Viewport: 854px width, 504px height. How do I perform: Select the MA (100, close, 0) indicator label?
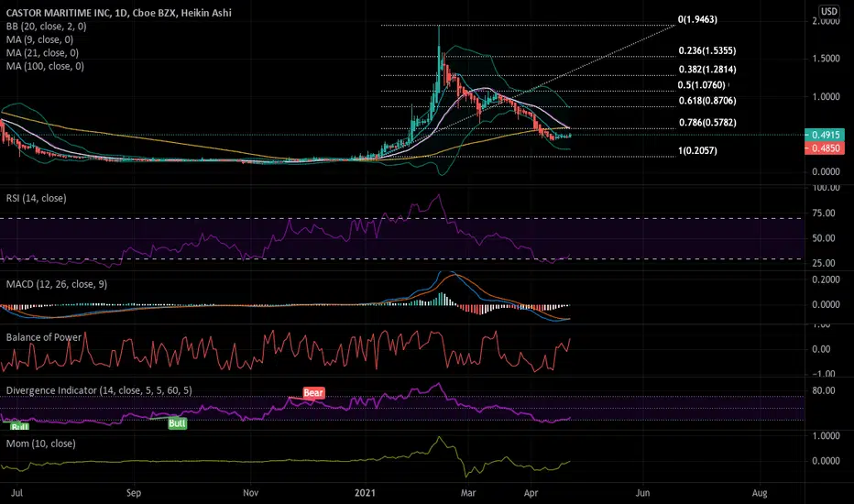click(x=45, y=66)
